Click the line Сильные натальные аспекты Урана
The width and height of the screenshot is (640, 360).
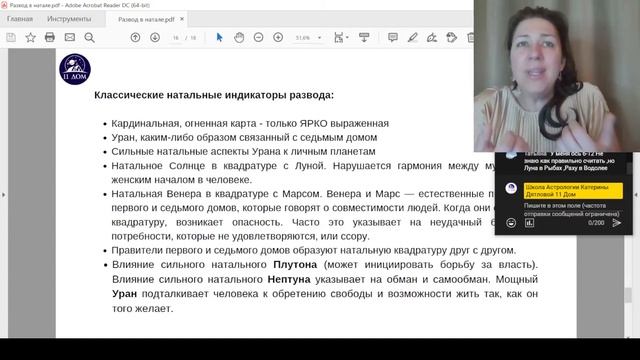(x=243, y=151)
